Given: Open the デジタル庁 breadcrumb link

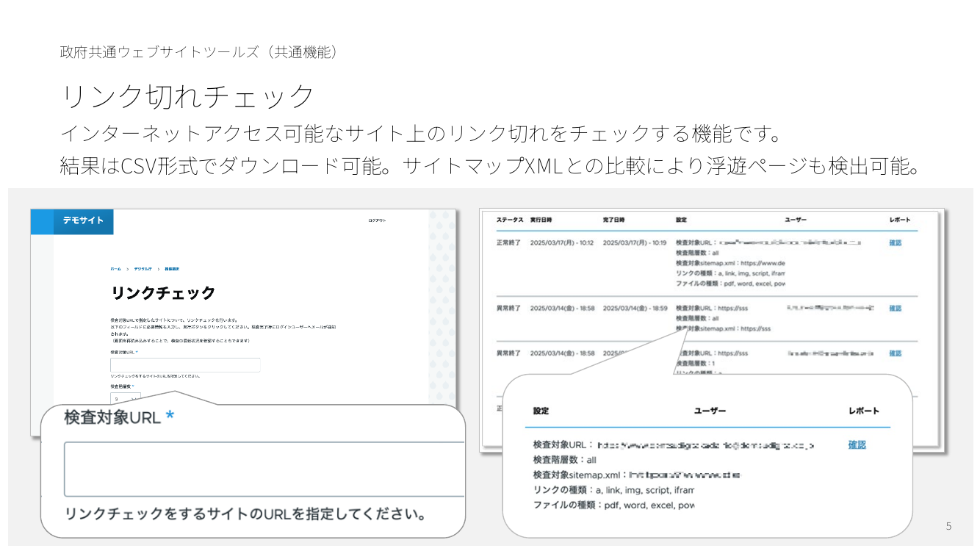Looking at the screenshot, I should pyautogui.click(x=143, y=270).
